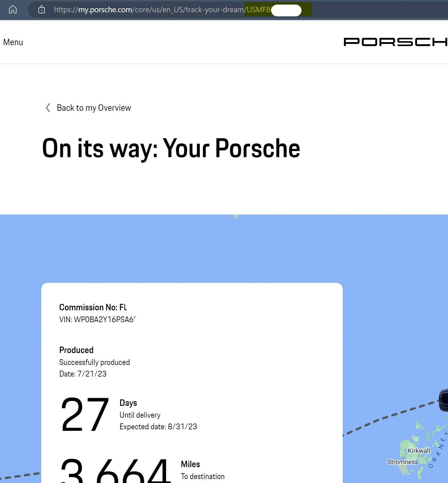Click 'Successfully produced' text

95,362
